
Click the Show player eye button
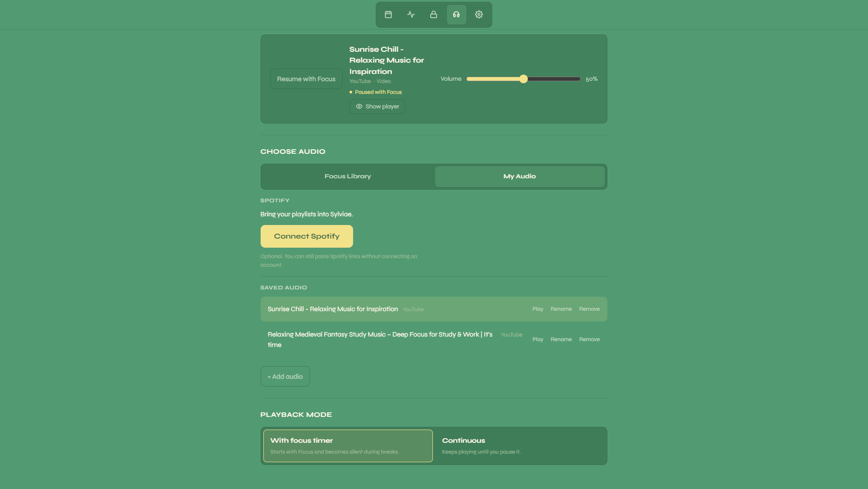coord(377,107)
